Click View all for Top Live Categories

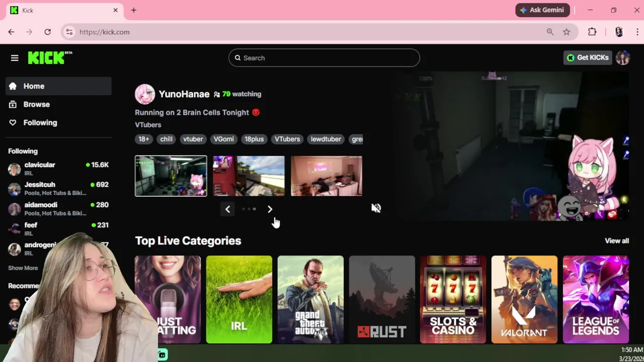pyautogui.click(x=617, y=241)
